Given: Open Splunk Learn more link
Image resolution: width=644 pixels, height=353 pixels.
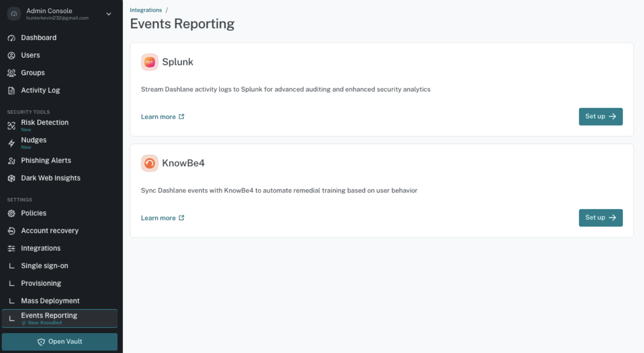Looking at the screenshot, I should (163, 117).
